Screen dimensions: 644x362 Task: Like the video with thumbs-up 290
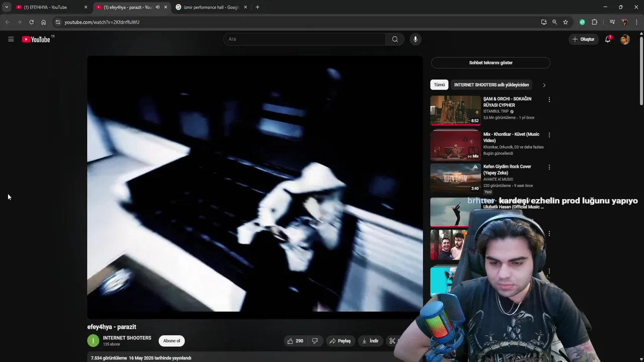295,341
